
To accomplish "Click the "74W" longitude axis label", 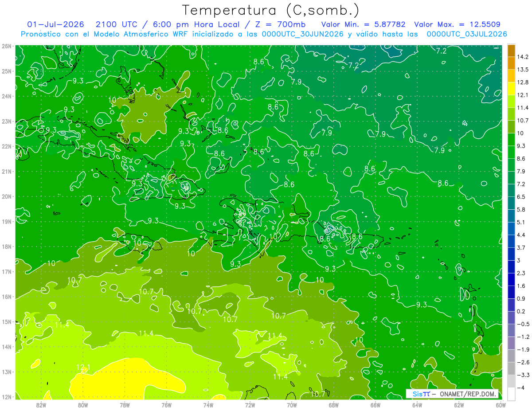I will (x=208, y=405).
